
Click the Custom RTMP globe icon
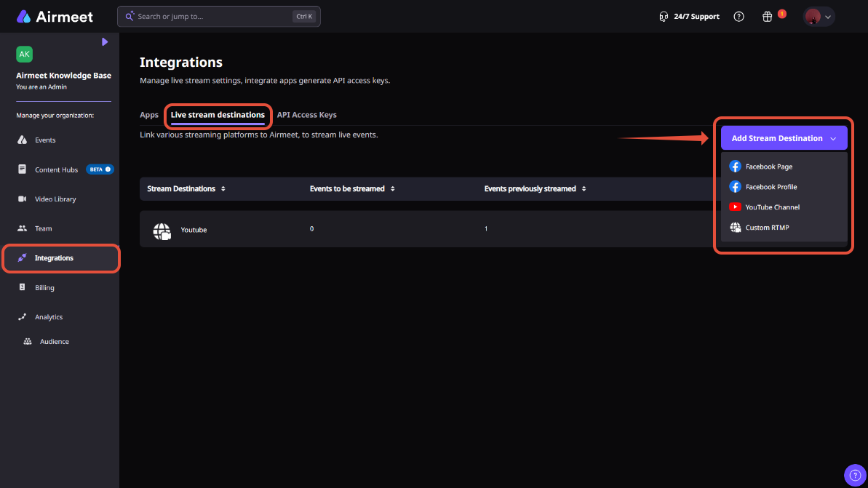(x=735, y=228)
